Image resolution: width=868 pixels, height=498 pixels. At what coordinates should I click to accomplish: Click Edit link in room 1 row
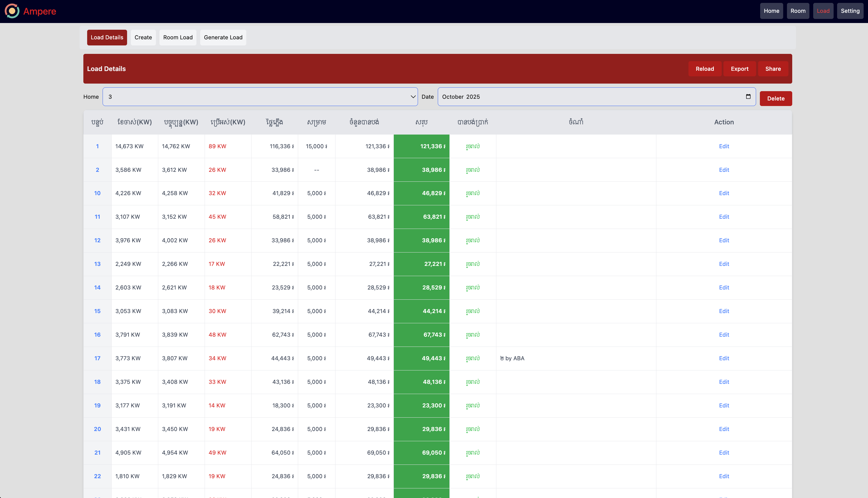tap(723, 146)
